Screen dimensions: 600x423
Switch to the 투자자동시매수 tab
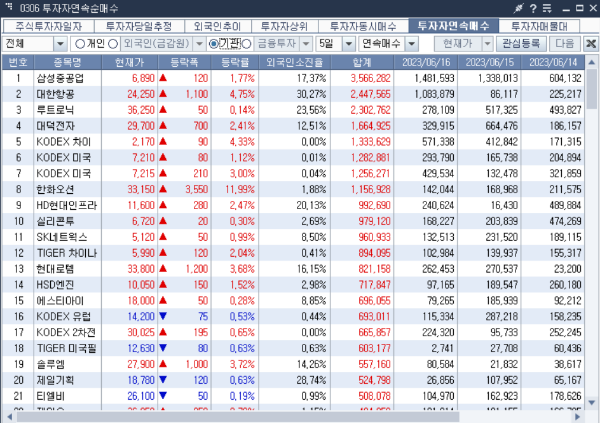point(363,26)
